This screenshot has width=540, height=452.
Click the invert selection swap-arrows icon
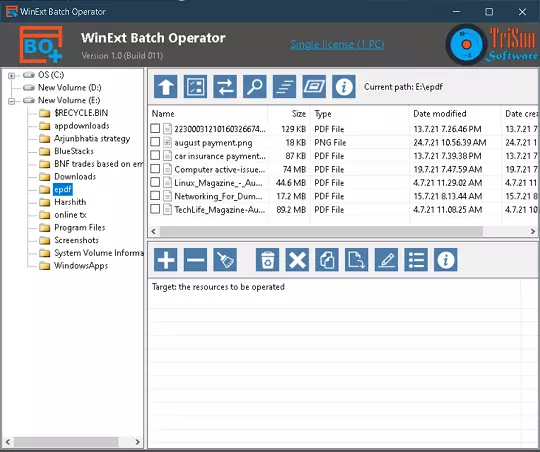(225, 86)
